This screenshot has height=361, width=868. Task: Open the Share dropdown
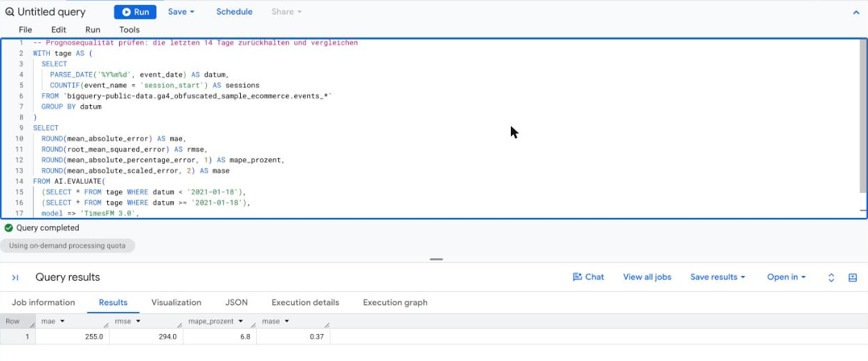[x=287, y=12]
